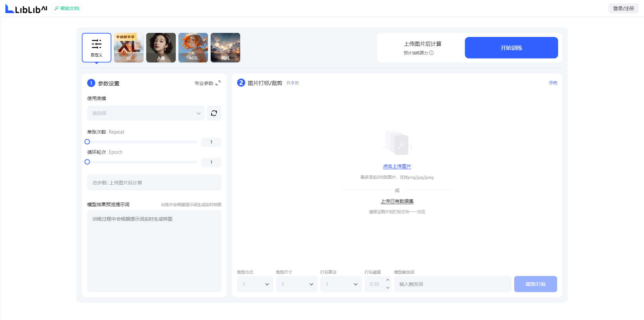Choose the XL training preset thumbnail

(129, 48)
